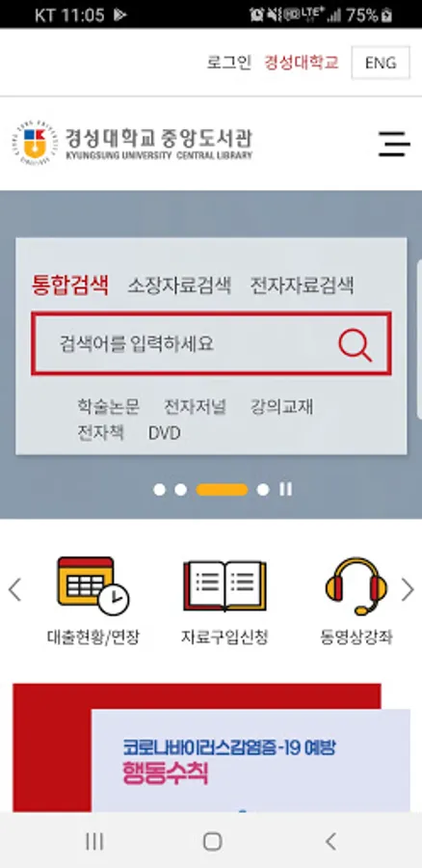422x868 pixels.
Task: Switch language with ENG button
Action: pos(381,63)
